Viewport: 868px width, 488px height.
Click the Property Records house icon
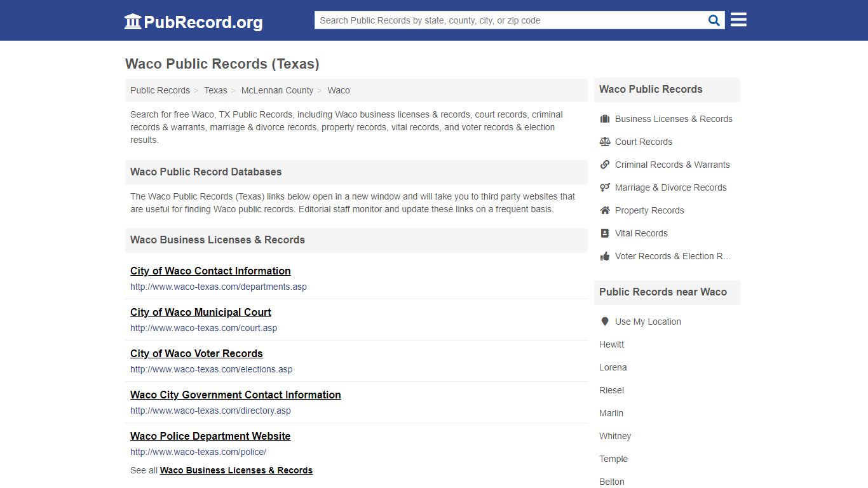(605, 210)
